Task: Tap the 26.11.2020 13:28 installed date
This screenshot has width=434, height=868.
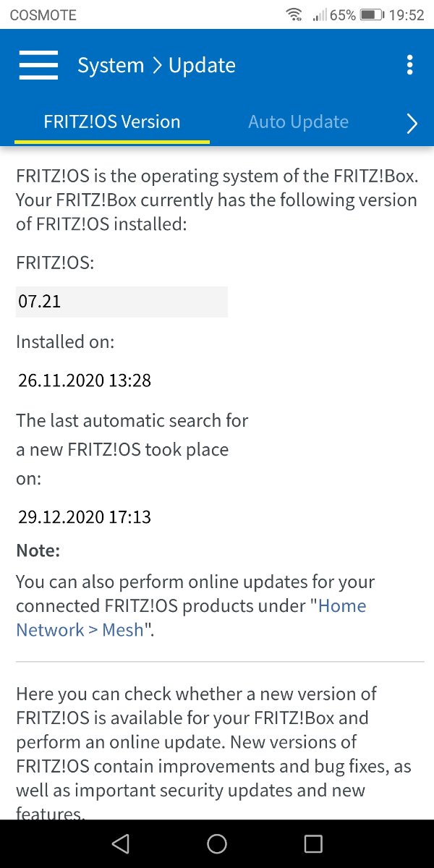Action: click(85, 380)
